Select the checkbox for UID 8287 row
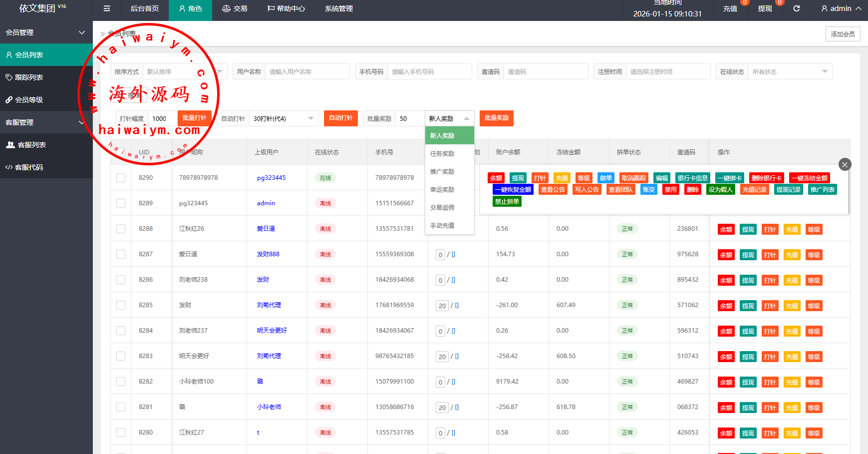Image resolution: width=868 pixels, height=454 pixels. pyautogui.click(x=121, y=254)
